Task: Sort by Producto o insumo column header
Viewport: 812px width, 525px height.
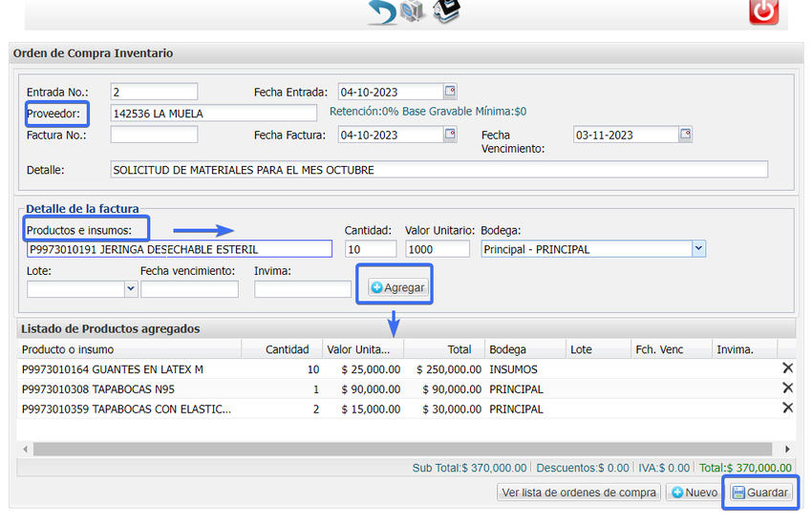Action: point(130,349)
